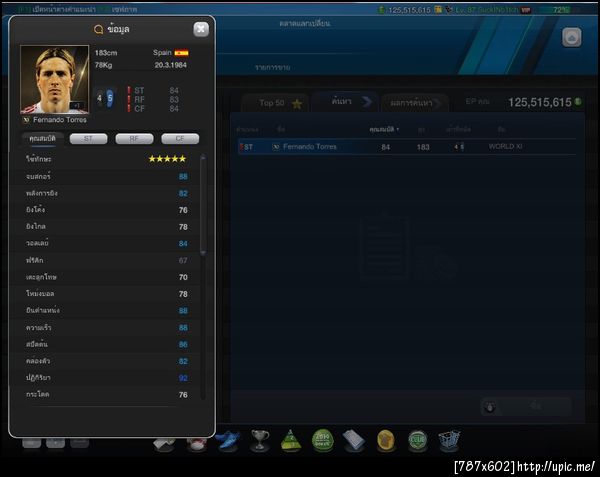Open the soccer ball icon in dock
Screen dimensions: 600x477
pos(197,444)
